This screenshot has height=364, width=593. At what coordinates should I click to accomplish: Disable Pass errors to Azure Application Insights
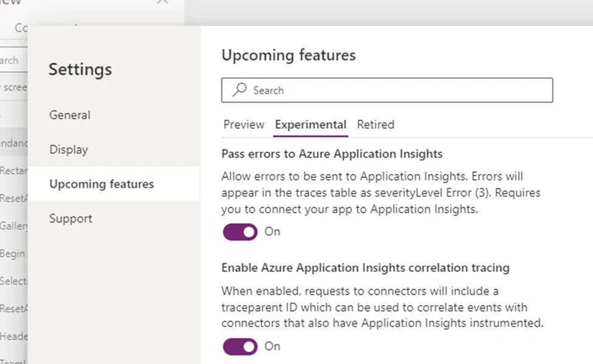[240, 232]
